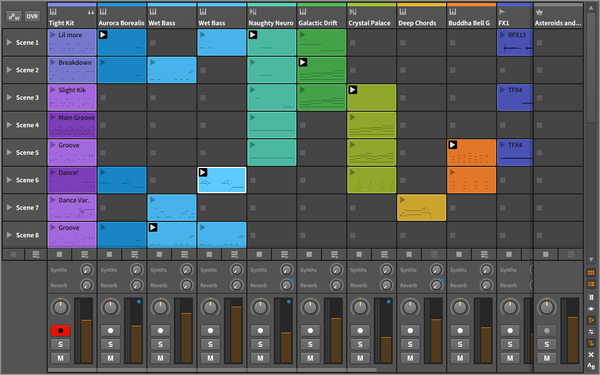This screenshot has width=600, height=375.
Task: Play the Main Groove clip
Action: tap(53, 117)
